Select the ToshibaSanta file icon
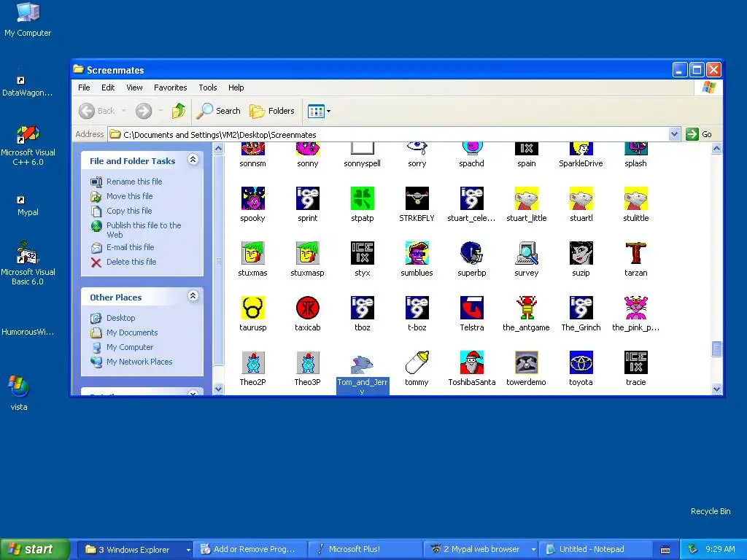The image size is (747, 560). point(472,363)
